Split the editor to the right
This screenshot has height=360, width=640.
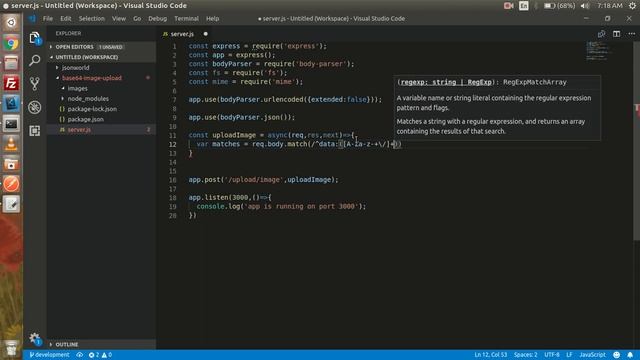tap(616, 34)
